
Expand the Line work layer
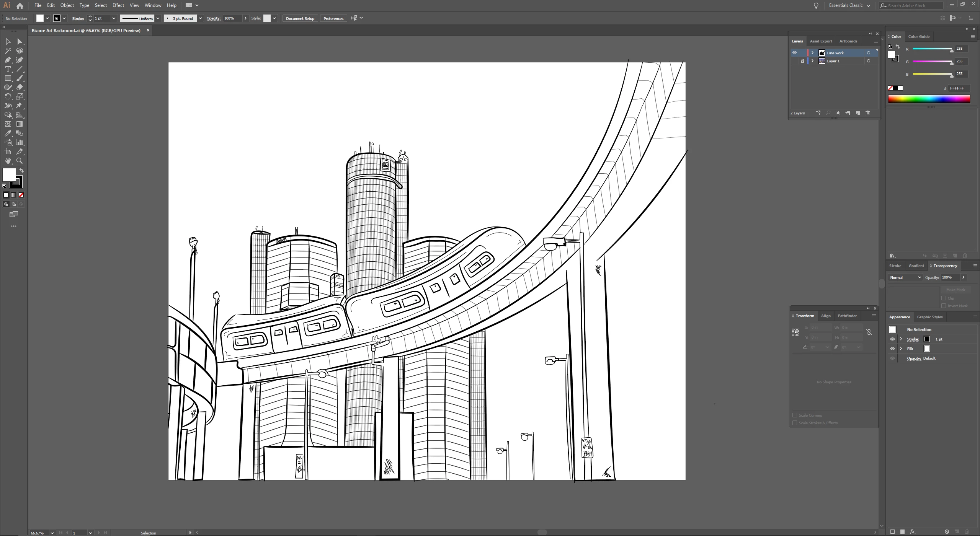(812, 53)
